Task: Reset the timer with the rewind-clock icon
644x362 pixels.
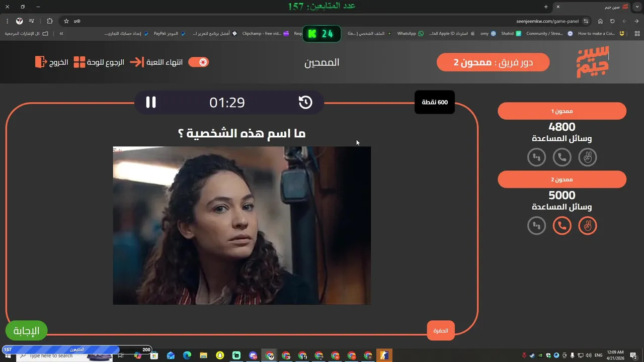Action: point(305,103)
